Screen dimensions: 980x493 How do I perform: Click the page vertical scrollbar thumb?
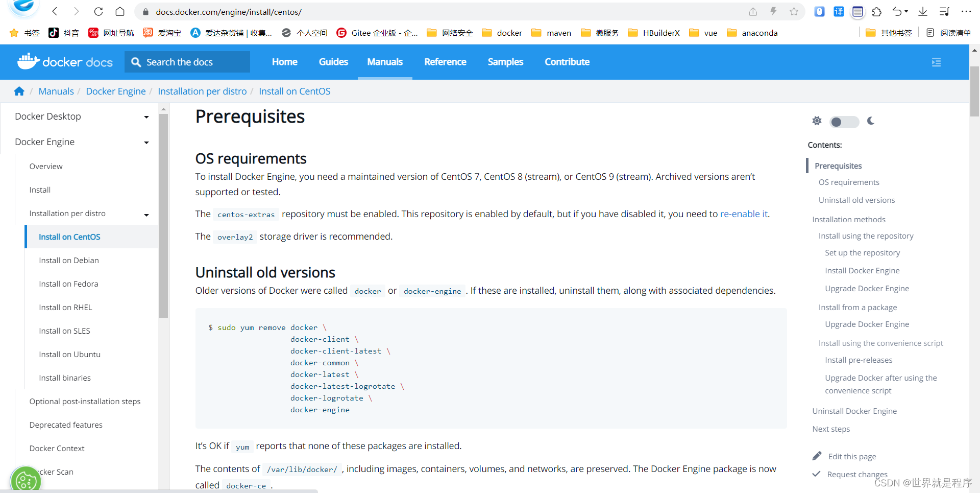point(974,91)
